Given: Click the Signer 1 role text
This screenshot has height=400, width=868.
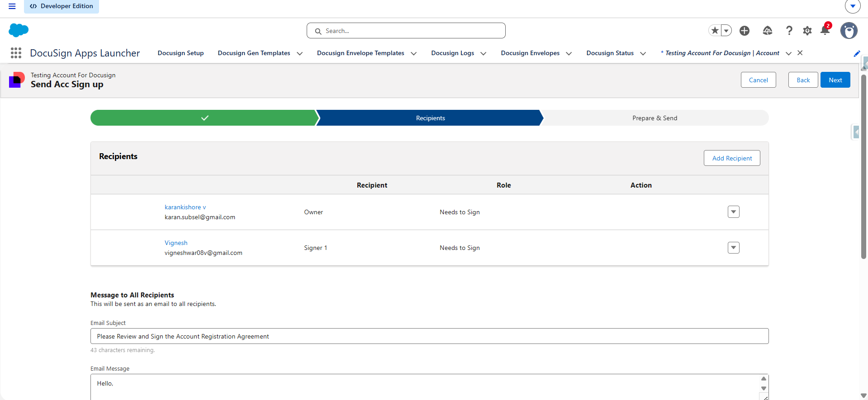Looking at the screenshot, I should (315, 248).
